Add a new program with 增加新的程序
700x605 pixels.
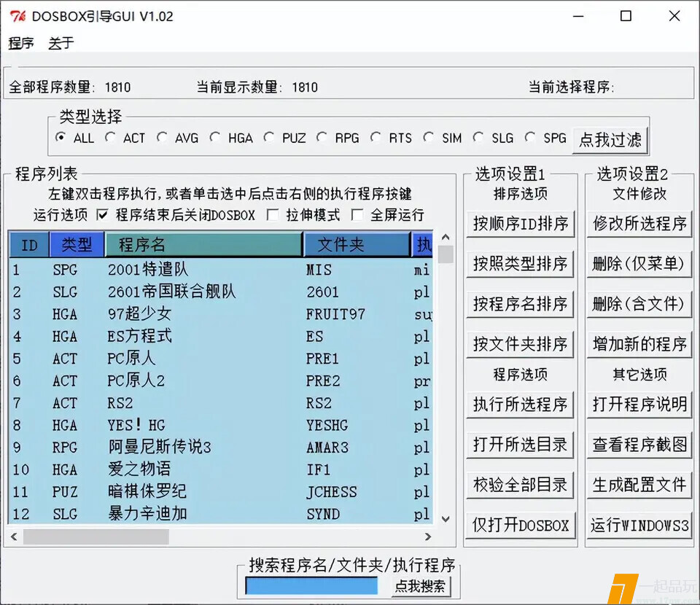(639, 344)
